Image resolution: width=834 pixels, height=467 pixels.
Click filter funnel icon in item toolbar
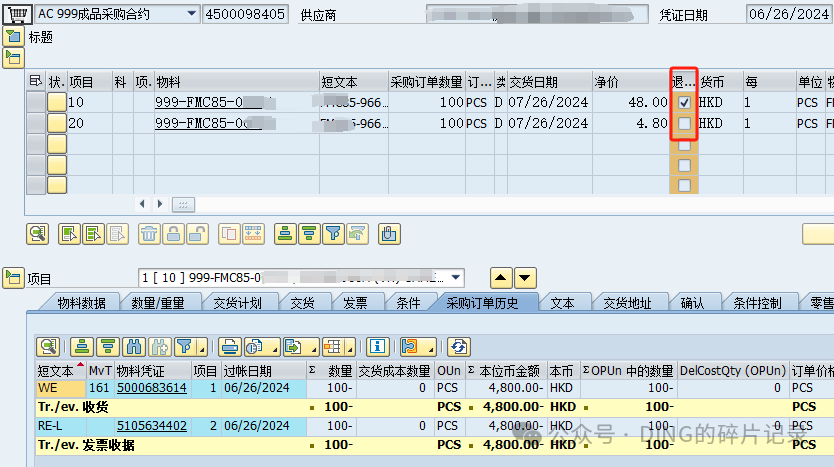pyautogui.click(x=333, y=234)
